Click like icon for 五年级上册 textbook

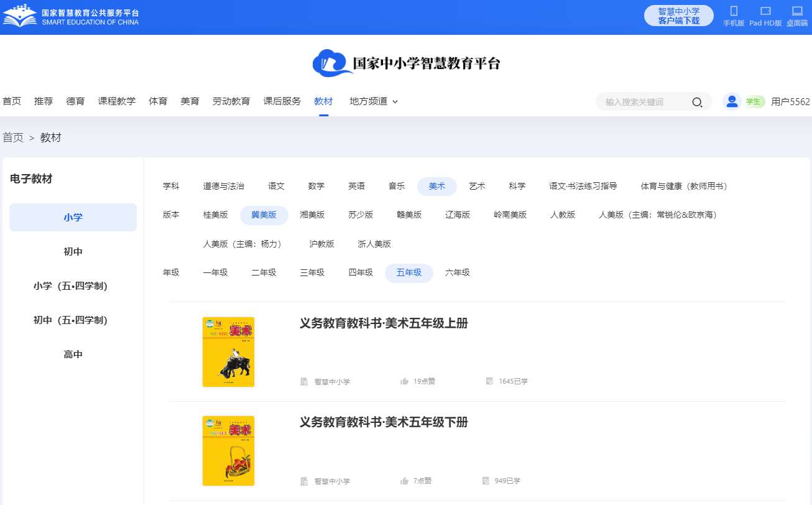pos(405,381)
